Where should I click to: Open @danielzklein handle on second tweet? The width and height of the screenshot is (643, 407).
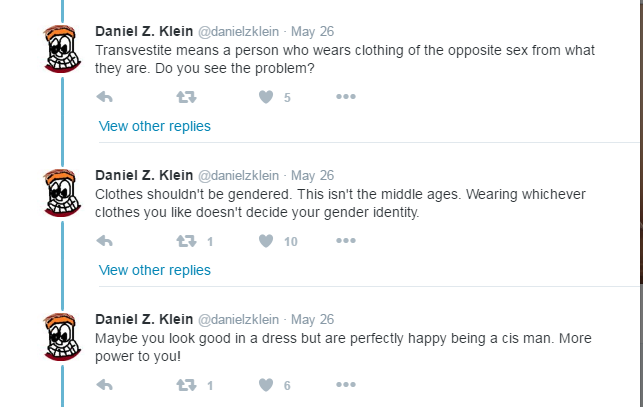[238, 176]
